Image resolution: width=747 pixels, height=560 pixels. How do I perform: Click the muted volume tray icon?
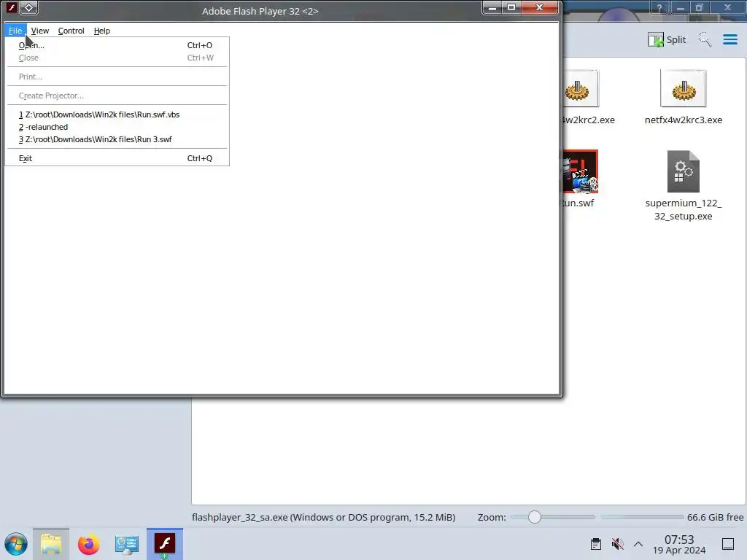[x=617, y=544]
